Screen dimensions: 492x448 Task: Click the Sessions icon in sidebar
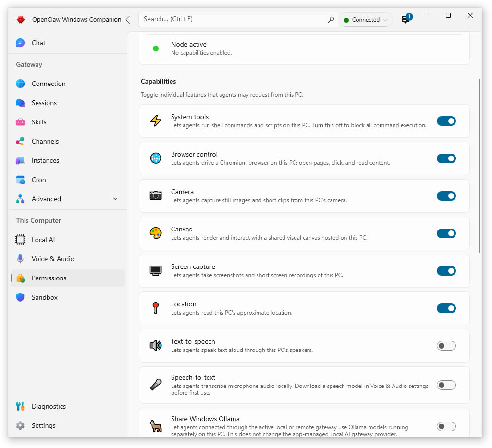(20, 103)
